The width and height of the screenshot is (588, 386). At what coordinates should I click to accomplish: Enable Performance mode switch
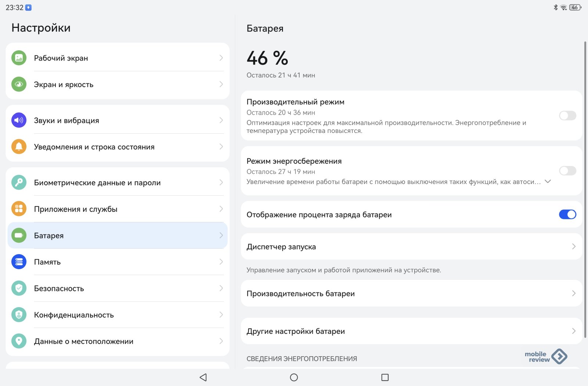click(x=567, y=116)
